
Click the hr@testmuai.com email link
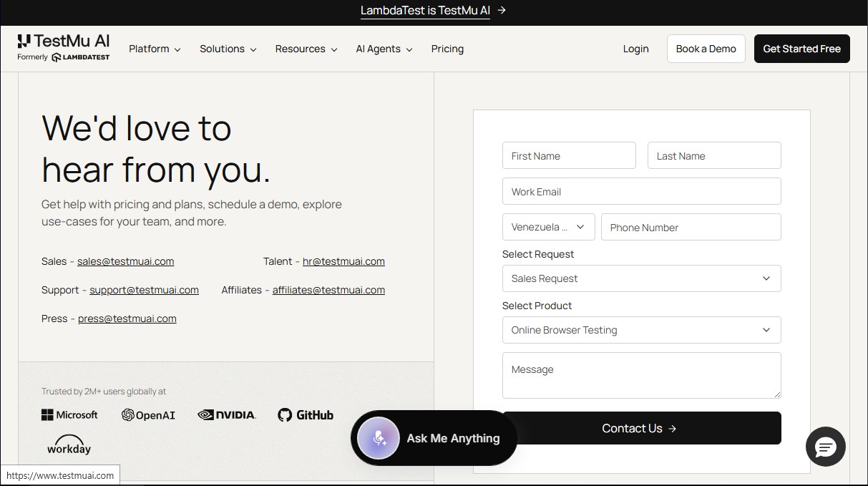tap(343, 261)
